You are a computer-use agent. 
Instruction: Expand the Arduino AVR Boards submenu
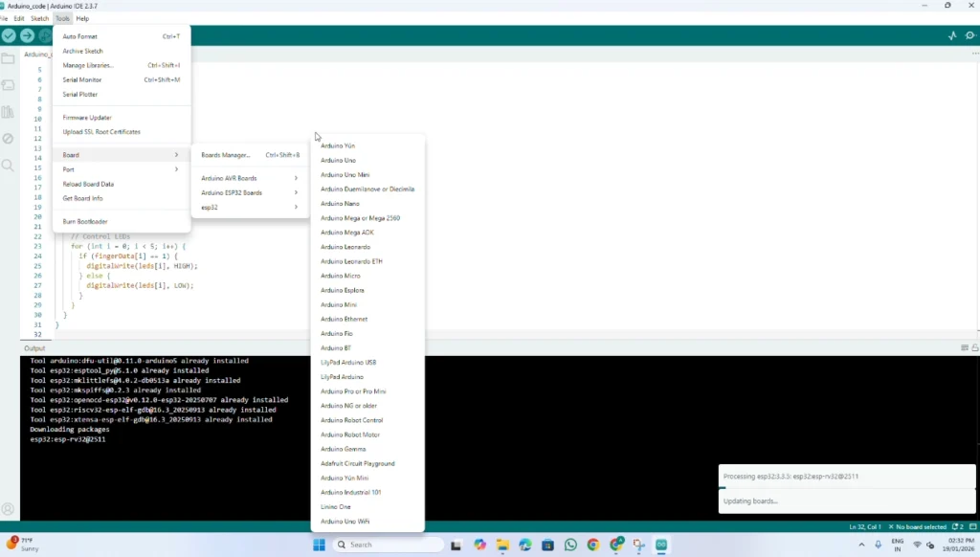249,178
